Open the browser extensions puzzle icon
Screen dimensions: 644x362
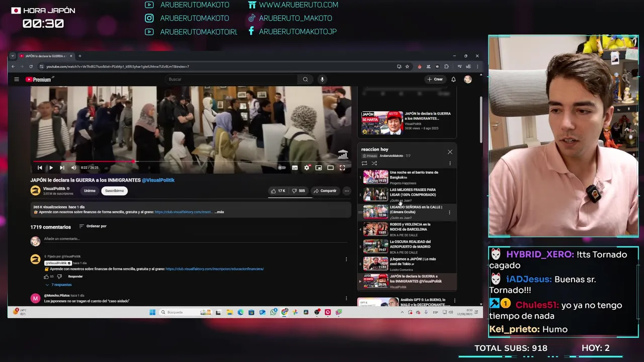tap(446, 66)
